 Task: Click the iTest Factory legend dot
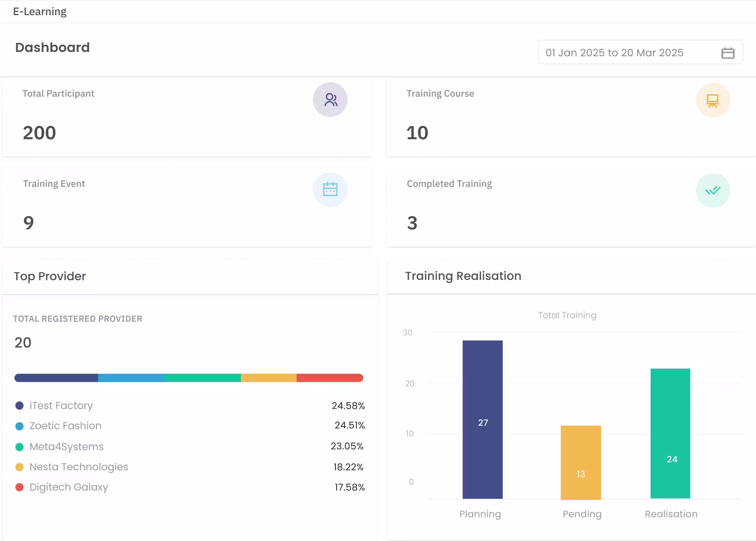[x=19, y=405]
